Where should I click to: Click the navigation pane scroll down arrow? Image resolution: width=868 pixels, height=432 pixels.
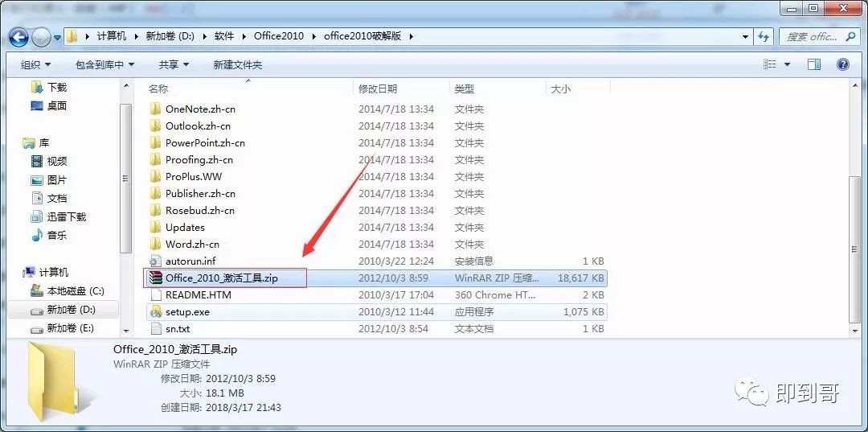pos(126,331)
